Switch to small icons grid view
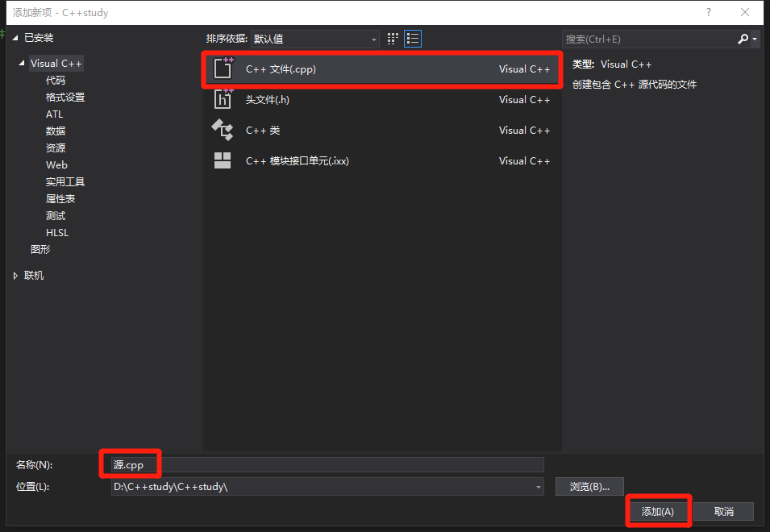 tap(393, 39)
